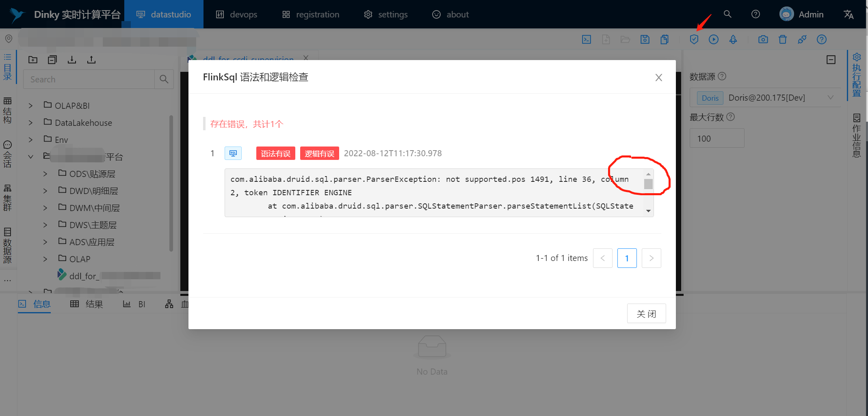Expand the DataLakehouse folder
Image resolution: width=868 pixels, height=416 pixels.
coord(30,122)
